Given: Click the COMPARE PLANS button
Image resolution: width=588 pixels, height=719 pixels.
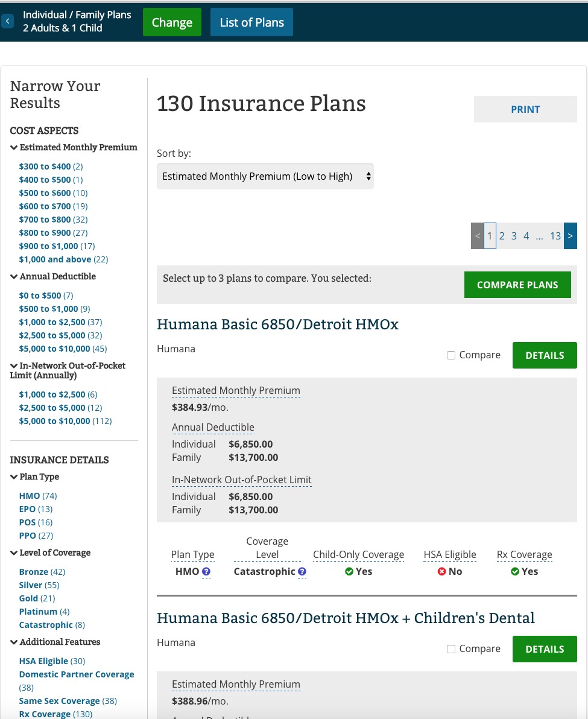Looking at the screenshot, I should pos(517,285).
